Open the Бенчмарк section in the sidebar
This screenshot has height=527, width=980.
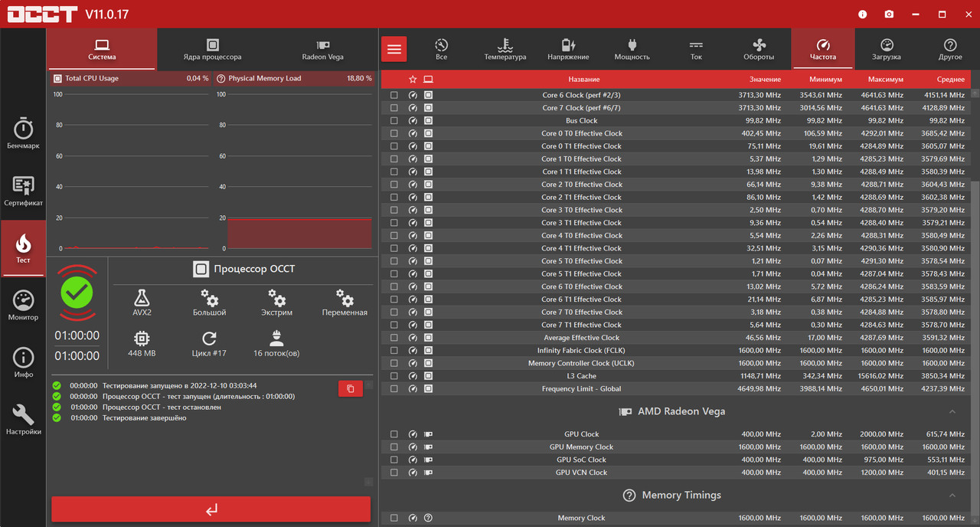[23, 133]
